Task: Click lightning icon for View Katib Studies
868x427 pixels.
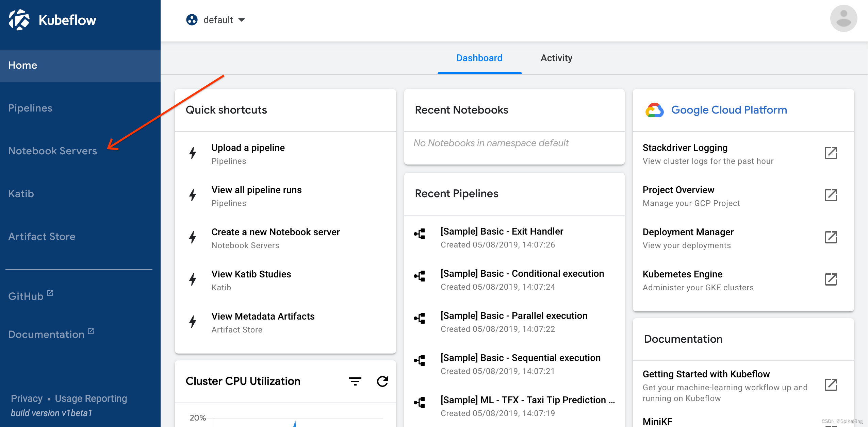Action: 193,279
